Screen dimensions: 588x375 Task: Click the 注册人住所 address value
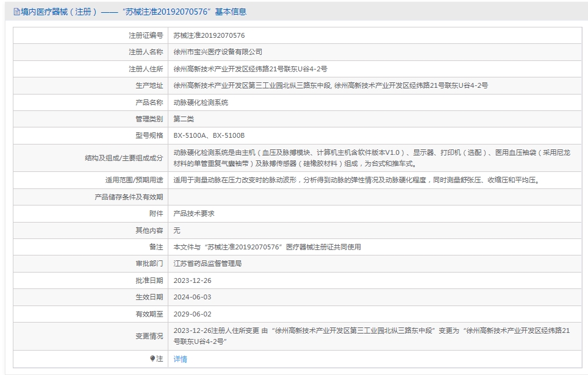pos(250,69)
